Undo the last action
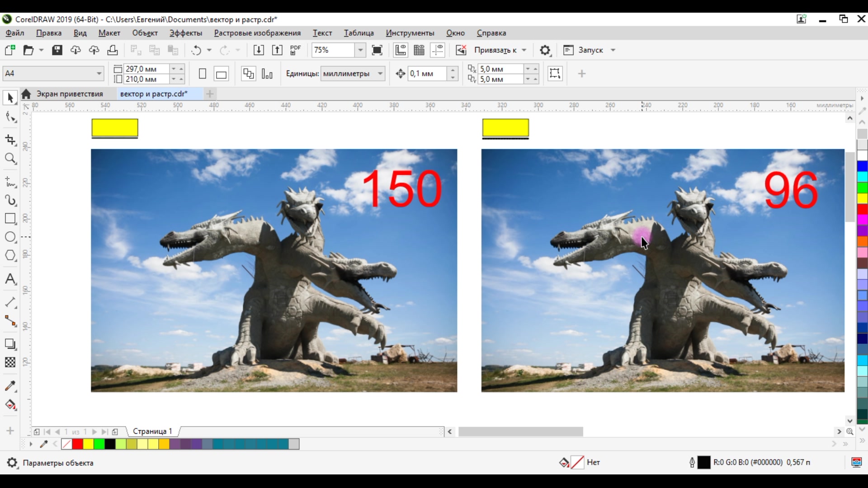Viewport: 868px width, 488px height. tap(196, 50)
